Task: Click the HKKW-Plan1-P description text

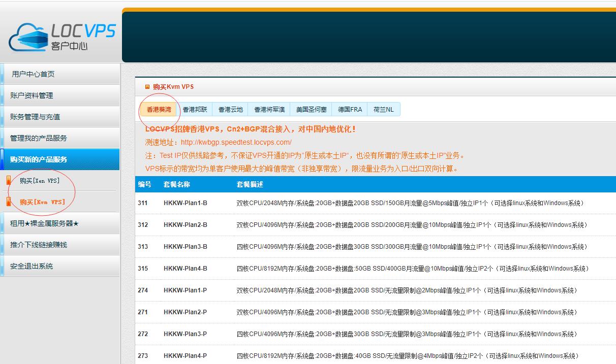Action: click(x=407, y=290)
